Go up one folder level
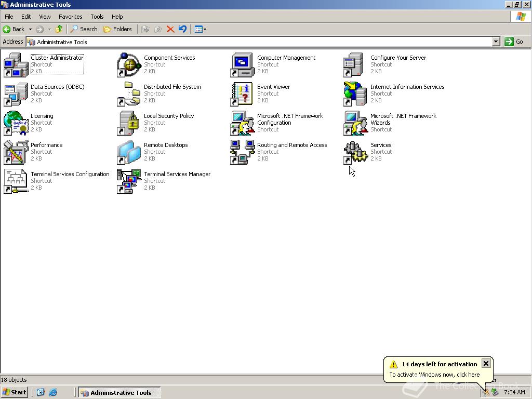The image size is (532, 399). [59, 29]
